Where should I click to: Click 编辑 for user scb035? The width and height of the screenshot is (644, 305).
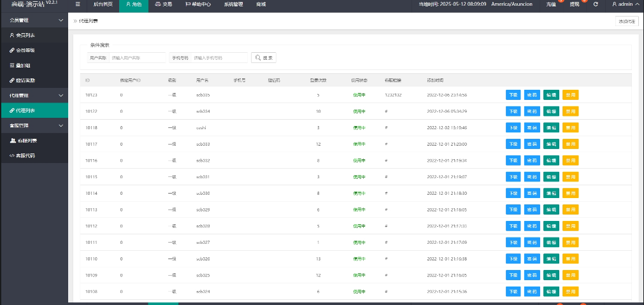551,95
